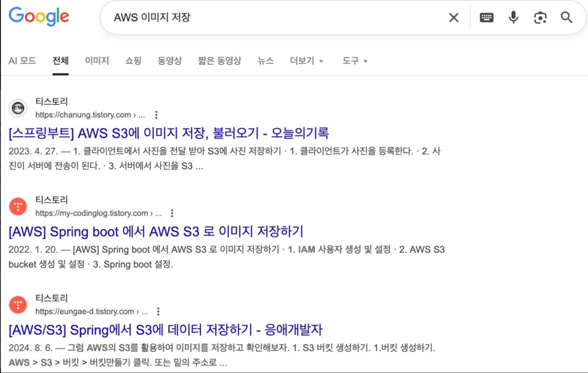Switch to 짧은 동영상 tab
The image size is (588, 373).
(x=220, y=61)
